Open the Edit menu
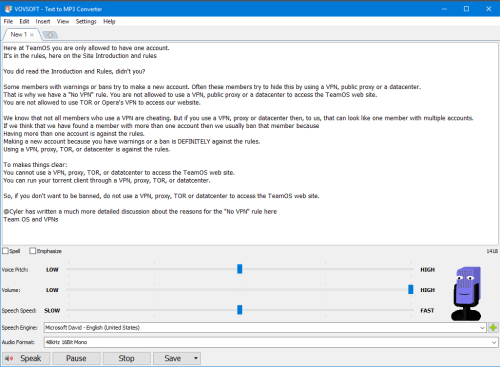Screen dimensions: 500x367 [x=24, y=21]
